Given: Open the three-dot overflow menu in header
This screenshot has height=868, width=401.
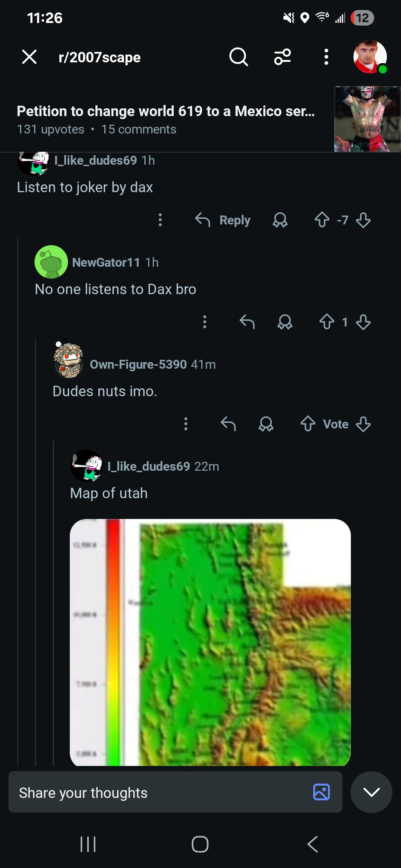Looking at the screenshot, I should click(326, 57).
